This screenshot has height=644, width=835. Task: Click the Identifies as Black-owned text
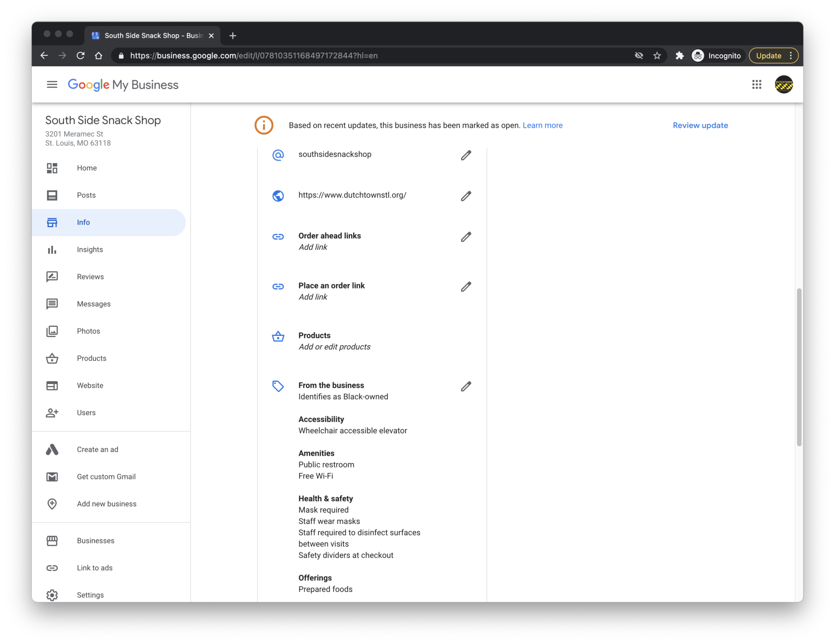(x=343, y=397)
